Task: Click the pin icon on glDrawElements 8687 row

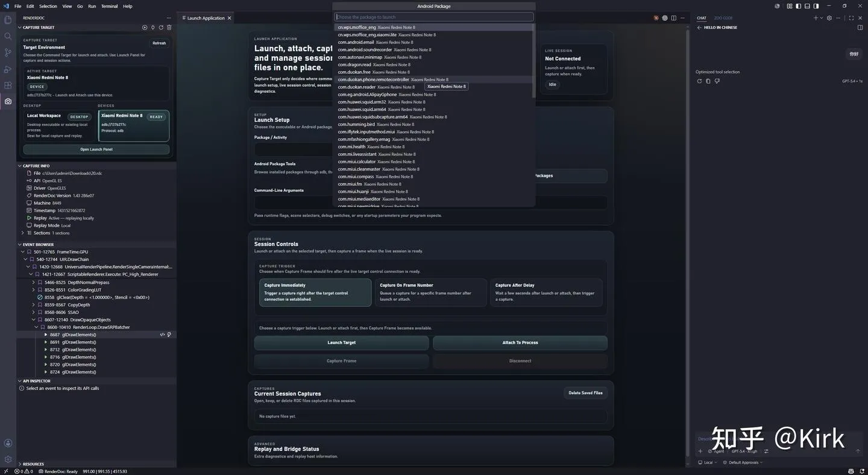Action: (169, 335)
